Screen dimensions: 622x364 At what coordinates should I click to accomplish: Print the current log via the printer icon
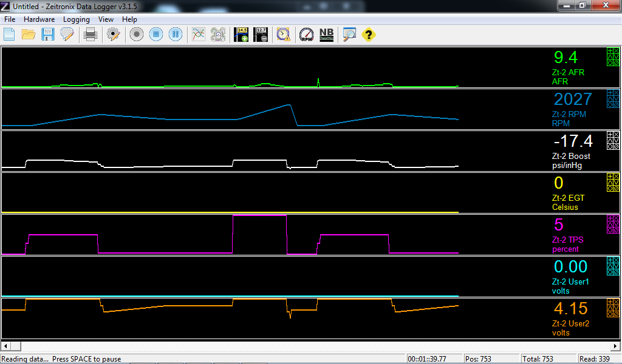click(90, 35)
